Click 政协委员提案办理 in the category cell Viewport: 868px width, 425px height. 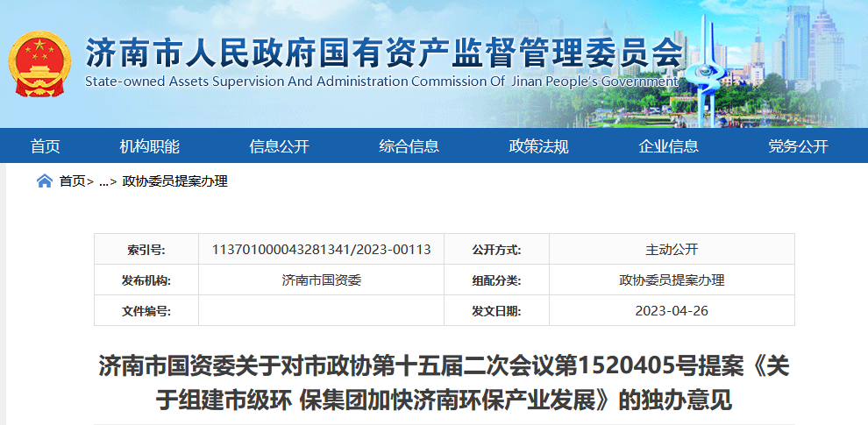click(672, 280)
